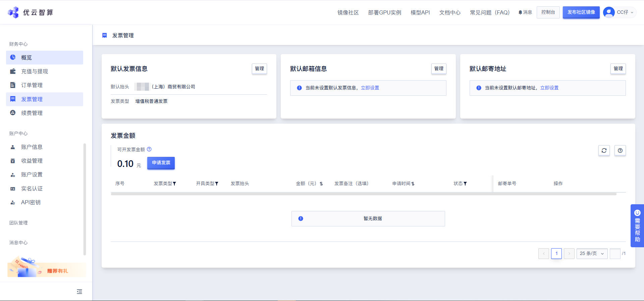Click the 实名认证 ID card icon

[13, 189]
